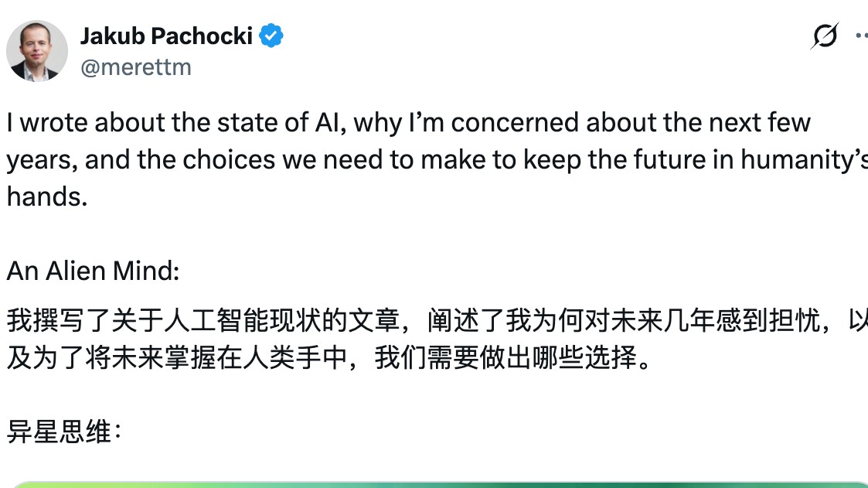
Task: Open the Grok explain-post icon
Action: point(825,36)
